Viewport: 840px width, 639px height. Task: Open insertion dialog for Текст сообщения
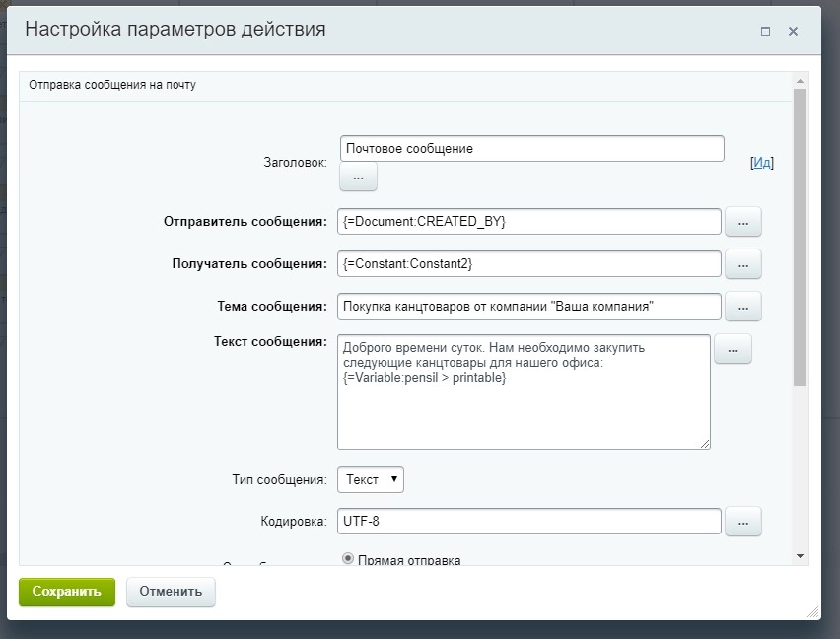733,348
